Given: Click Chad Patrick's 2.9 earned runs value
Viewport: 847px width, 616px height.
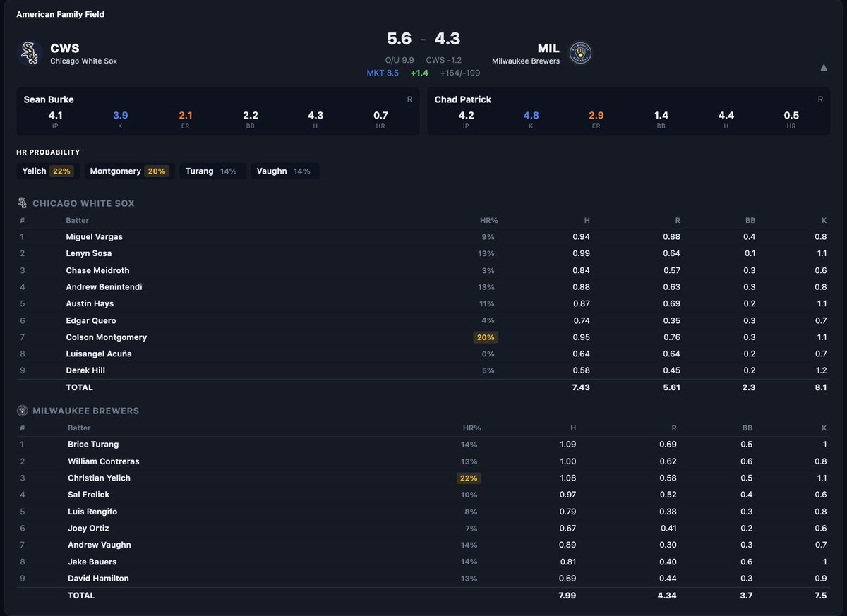Looking at the screenshot, I should coord(596,115).
